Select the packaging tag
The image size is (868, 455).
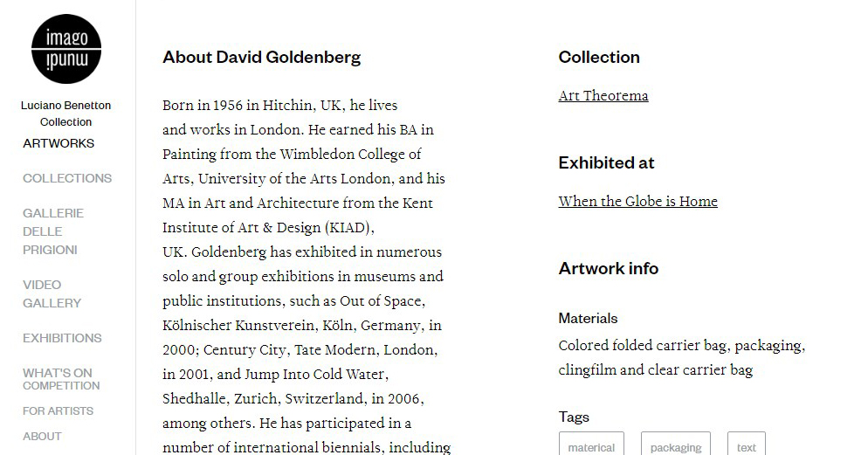[x=675, y=445]
